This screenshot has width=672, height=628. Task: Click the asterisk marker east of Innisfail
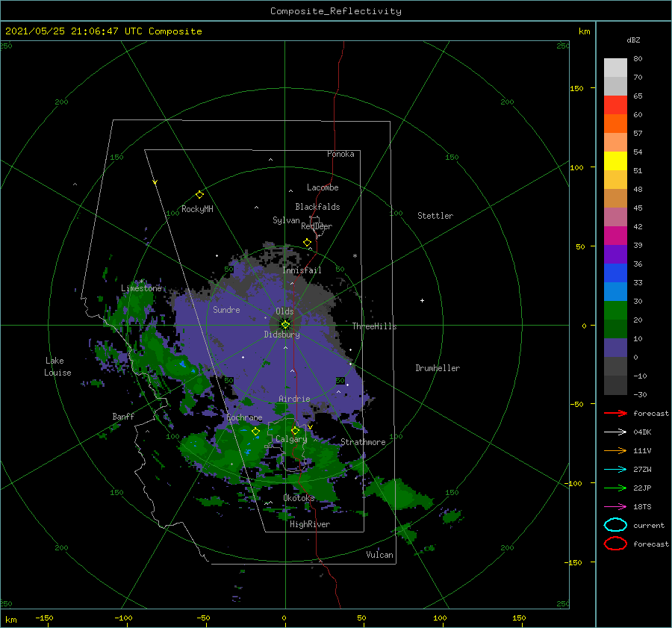pyautogui.click(x=355, y=256)
